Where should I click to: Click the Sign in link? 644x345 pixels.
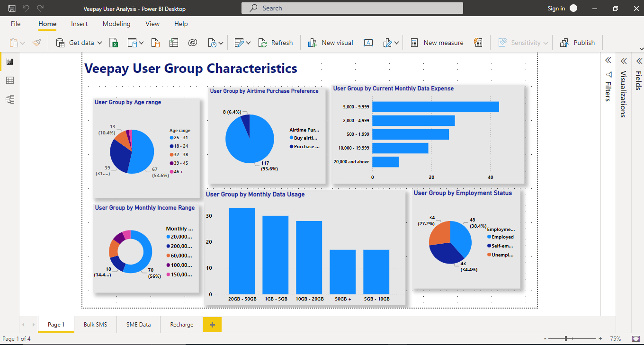(556, 9)
